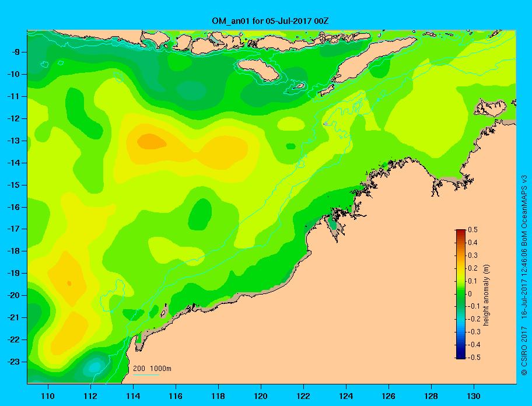This screenshot has height=406, width=532.
Task: Click the '0.4' label on color scale
Action: [x=473, y=243]
